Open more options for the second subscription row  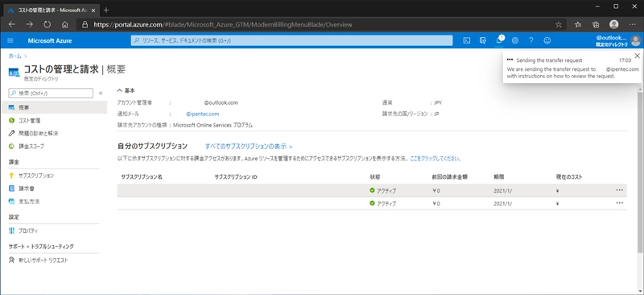click(x=619, y=203)
